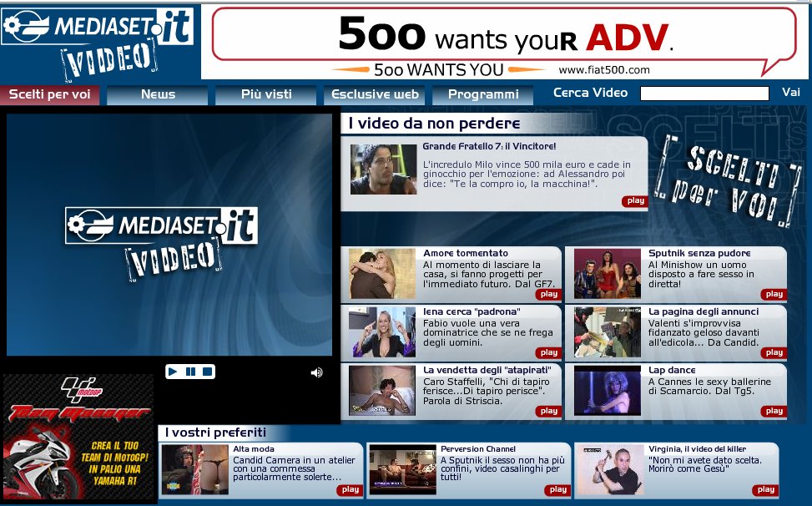
Task: Click the "La pagina degli annunci" title link
Action: [x=704, y=311]
